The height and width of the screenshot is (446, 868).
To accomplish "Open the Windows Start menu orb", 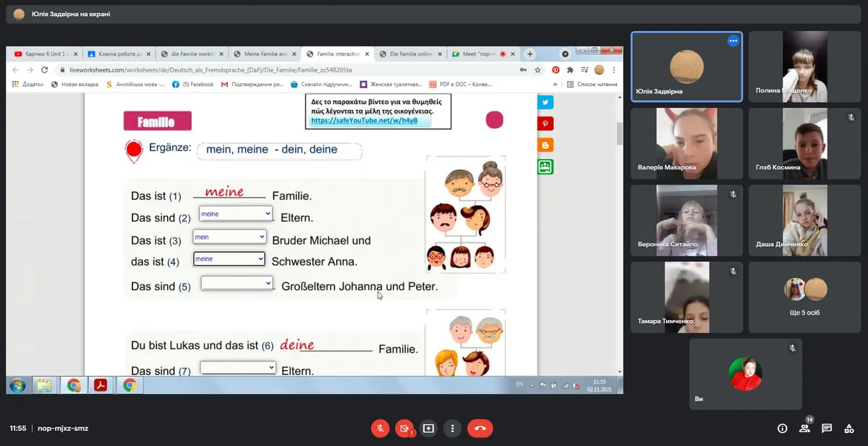I will point(18,385).
